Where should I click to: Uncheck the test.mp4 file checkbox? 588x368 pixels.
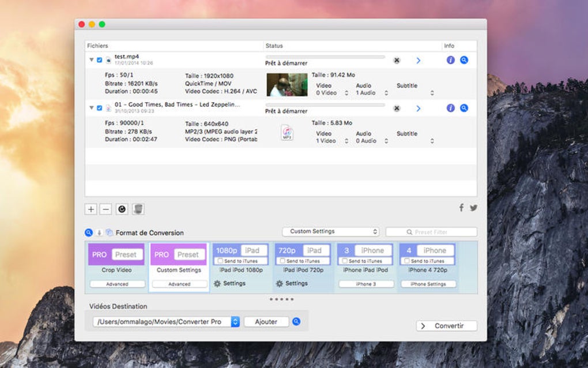pos(100,59)
